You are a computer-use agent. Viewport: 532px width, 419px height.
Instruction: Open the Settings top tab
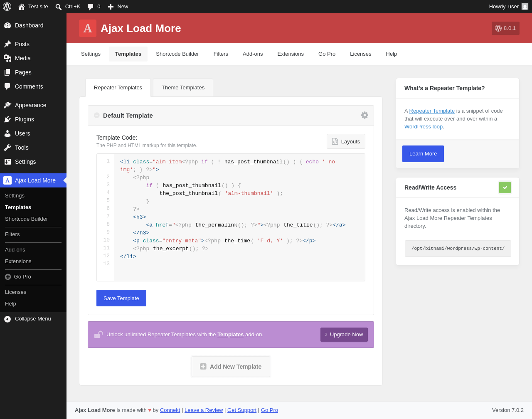[91, 54]
